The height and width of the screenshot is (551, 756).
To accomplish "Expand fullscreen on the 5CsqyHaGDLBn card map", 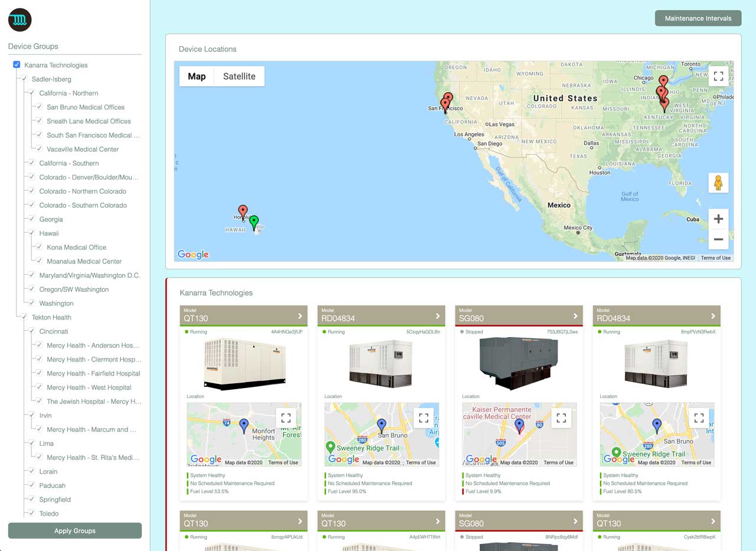I will tap(423, 418).
